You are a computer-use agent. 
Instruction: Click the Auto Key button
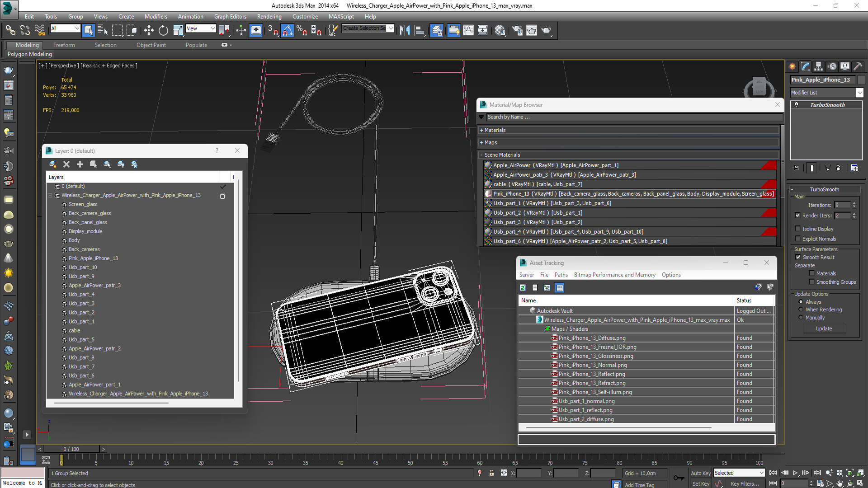[700, 473]
